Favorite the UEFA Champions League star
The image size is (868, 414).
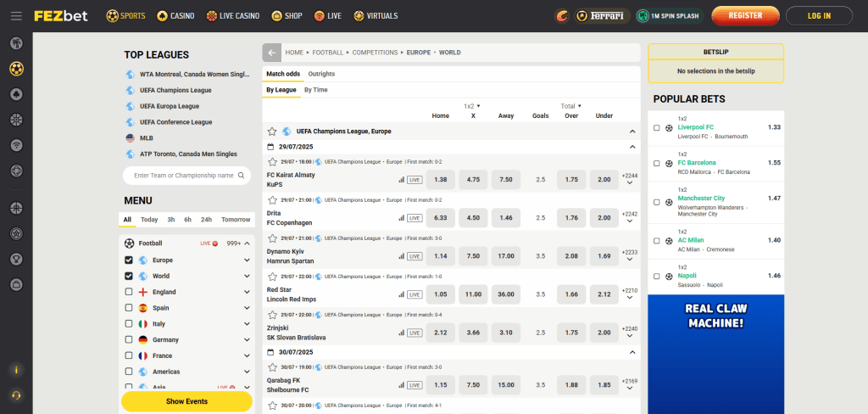tap(272, 131)
